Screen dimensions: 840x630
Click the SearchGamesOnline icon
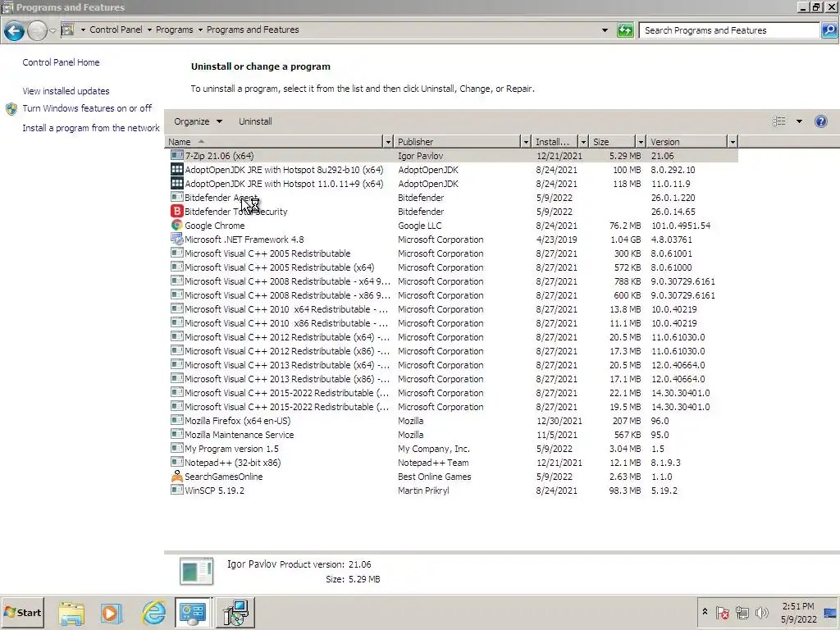tap(177, 476)
